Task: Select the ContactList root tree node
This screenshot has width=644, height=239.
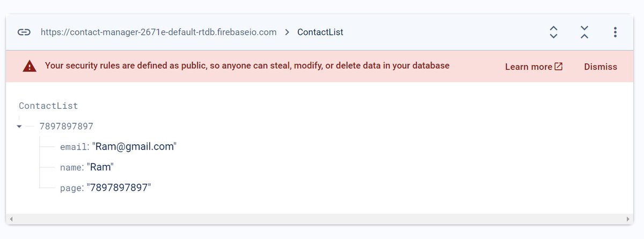Action: (48, 106)
